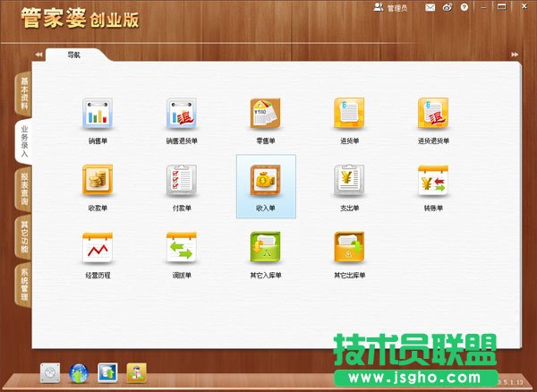537x392 pixels.
Task: Minimize the 管家婆 window
Action: click(483, 7)
